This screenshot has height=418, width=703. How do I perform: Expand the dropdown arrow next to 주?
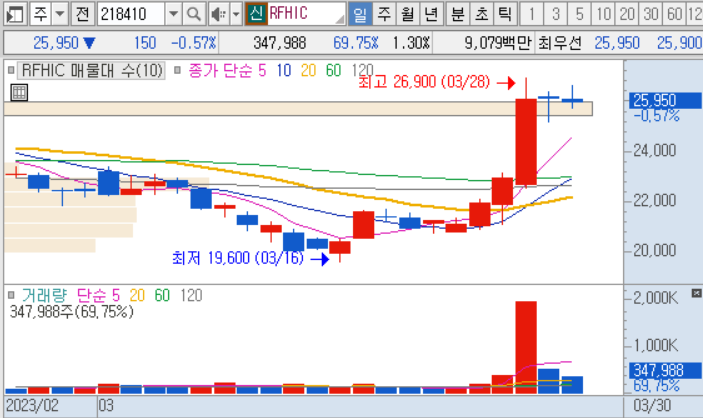(60, 14)
